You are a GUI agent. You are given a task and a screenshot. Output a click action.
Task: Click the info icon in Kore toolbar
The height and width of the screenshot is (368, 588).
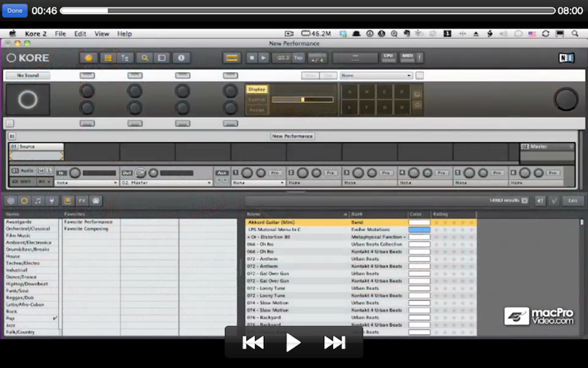pyautogui.click(x=181, y=58)
